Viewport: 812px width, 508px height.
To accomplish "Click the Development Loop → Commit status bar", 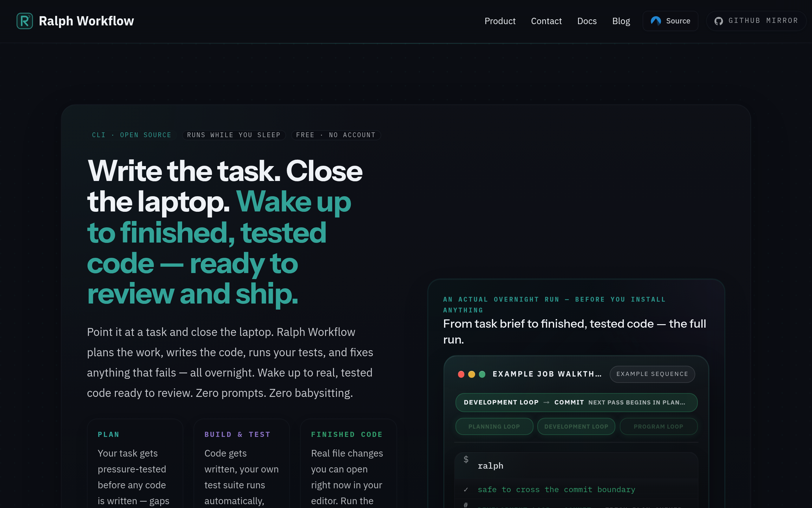I will pyautogui.click(x=576, y=403).
